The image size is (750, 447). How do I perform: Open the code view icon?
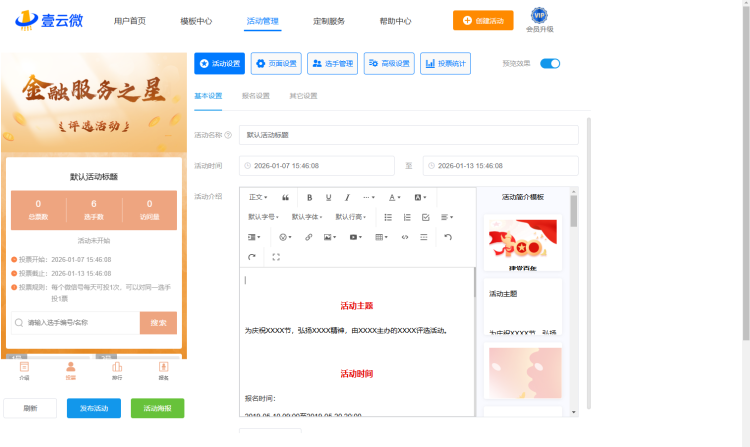click(x=405, y=237)
